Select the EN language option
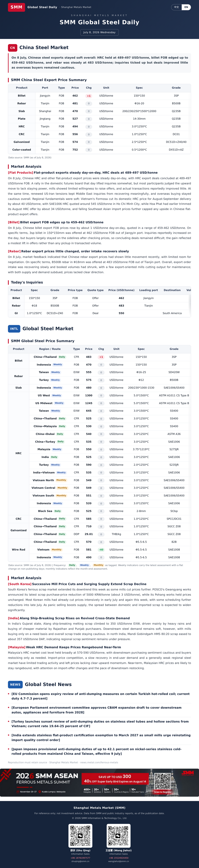199x868 pixels. (x=186, y=7)
